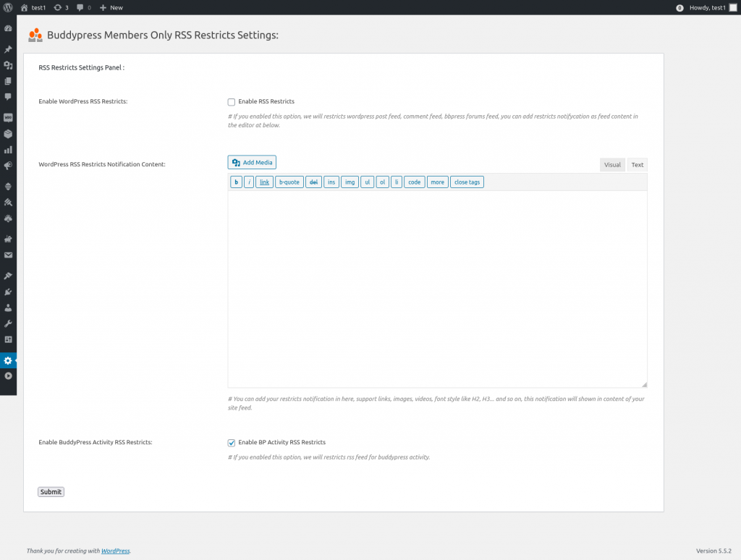Open the WordPress link in the footer
Image resolution: width=741 pixels, height=560 pixels.
click(115, 551)
